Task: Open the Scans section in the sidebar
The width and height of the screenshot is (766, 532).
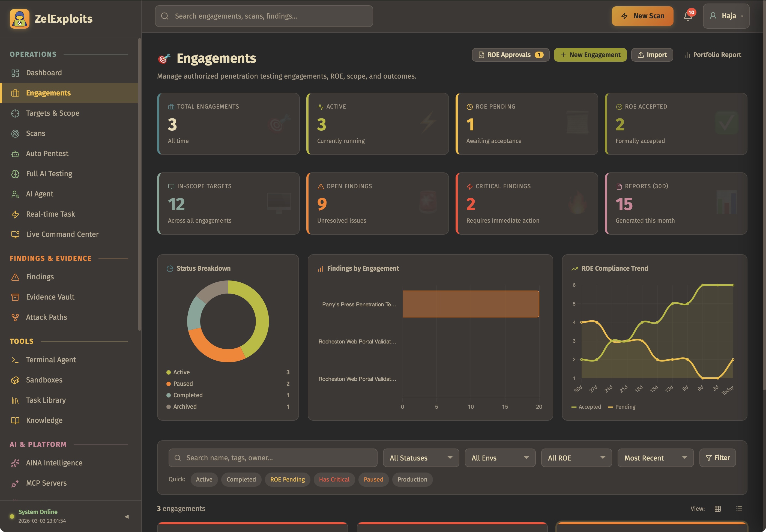Action: pyautogui.click(x=35, y=133)
